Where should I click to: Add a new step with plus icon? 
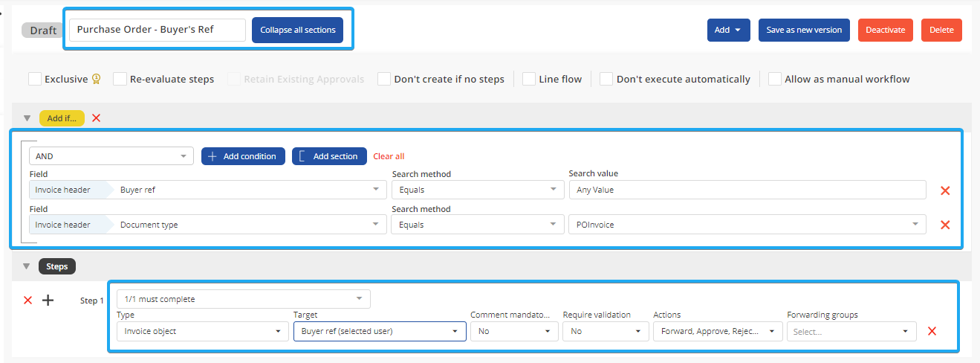coord(48,301)
